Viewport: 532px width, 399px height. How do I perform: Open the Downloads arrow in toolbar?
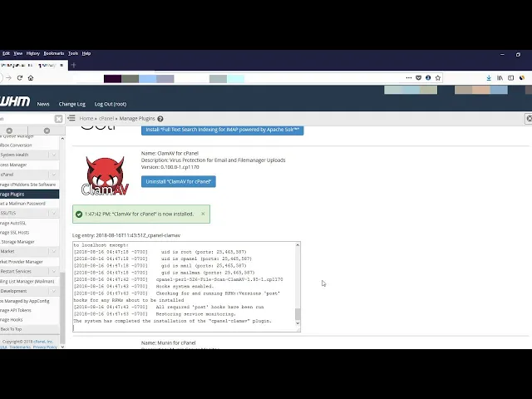pyautogui.click(x=489, y=77)
